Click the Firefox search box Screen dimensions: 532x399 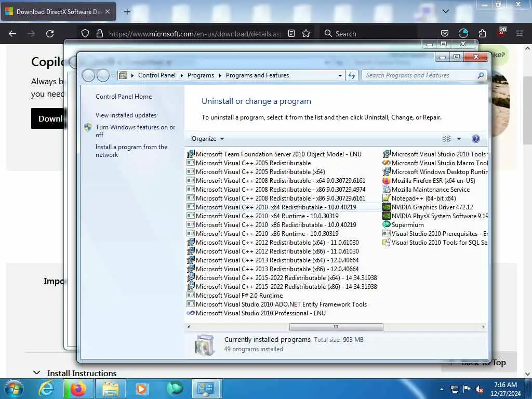368,34
